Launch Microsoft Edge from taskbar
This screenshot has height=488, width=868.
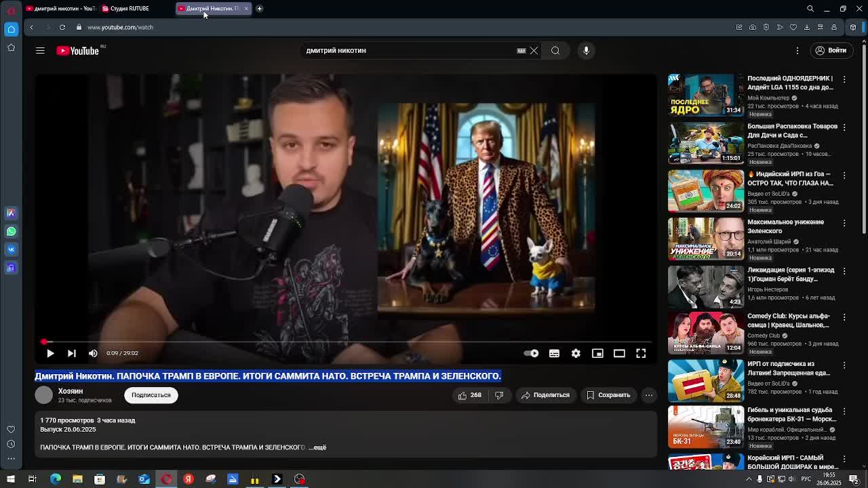point(56,479)
